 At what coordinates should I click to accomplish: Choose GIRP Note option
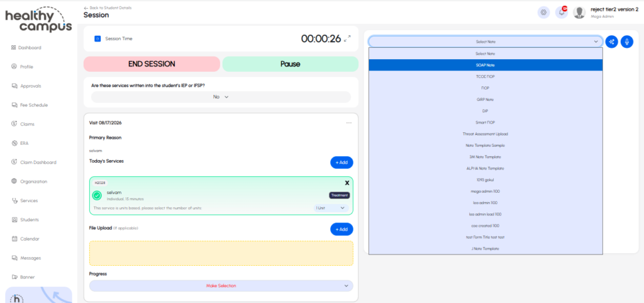tap(486, 100)
